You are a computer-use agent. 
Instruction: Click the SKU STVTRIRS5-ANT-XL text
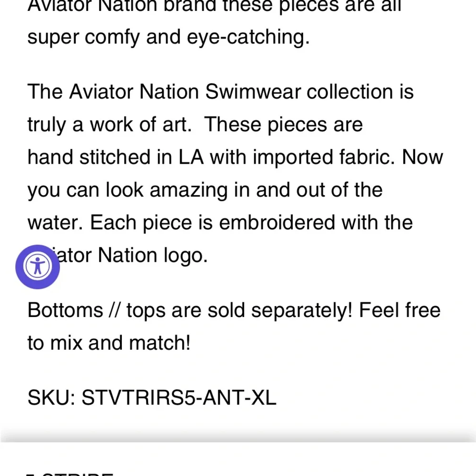(152, 396)
